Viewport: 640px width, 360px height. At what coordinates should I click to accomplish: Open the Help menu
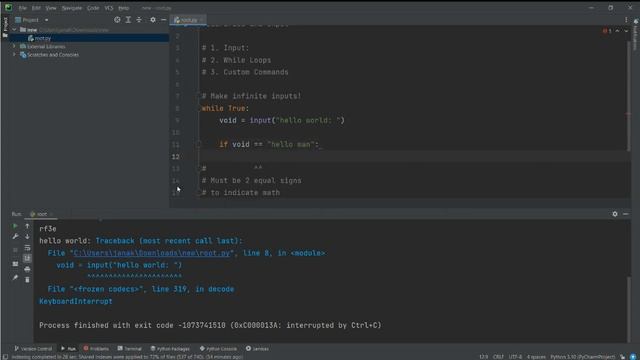(124, 8)
